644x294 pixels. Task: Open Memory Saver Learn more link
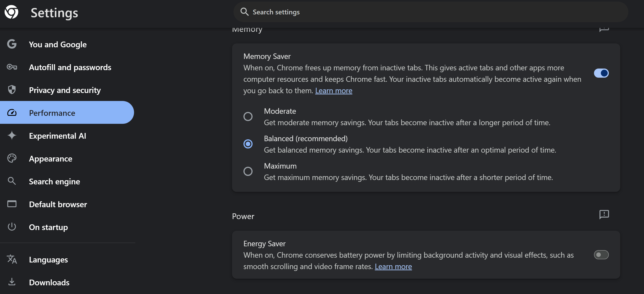pyautogui.click(x=333, y=90)
